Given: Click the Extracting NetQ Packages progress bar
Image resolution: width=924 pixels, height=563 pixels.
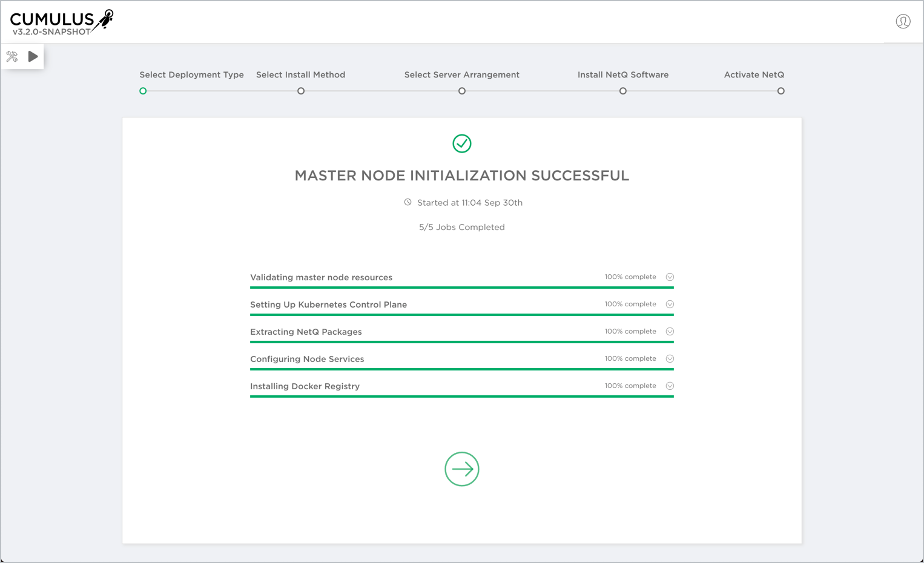Looking at the screenshot, I should (461, 342).
